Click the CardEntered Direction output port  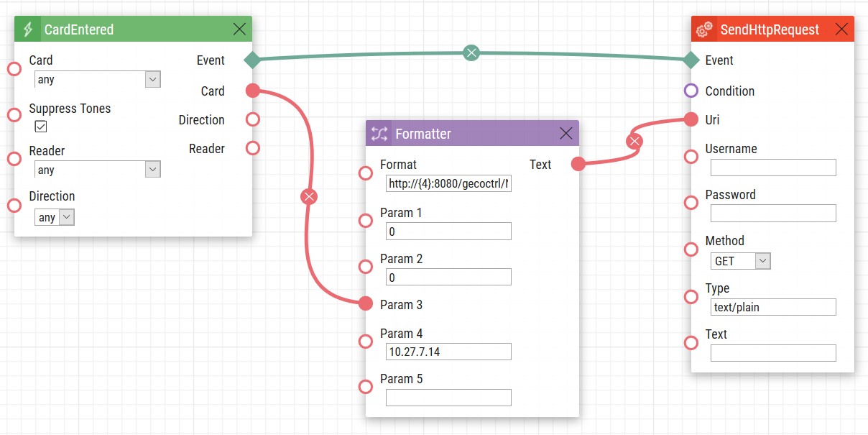click(252, 119)
